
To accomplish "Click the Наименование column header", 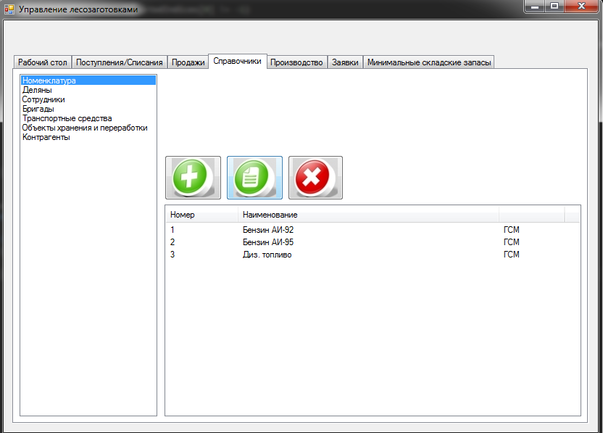I will coord(369,215).
